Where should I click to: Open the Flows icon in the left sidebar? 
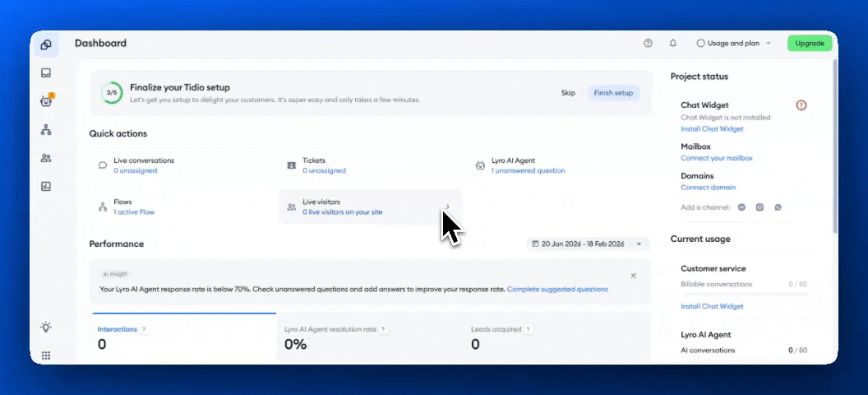[x=46, y=130]
